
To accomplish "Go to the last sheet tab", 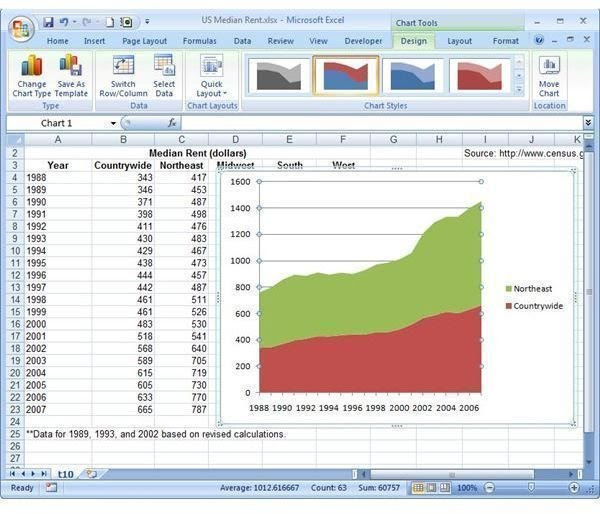I will coord(44,474).
